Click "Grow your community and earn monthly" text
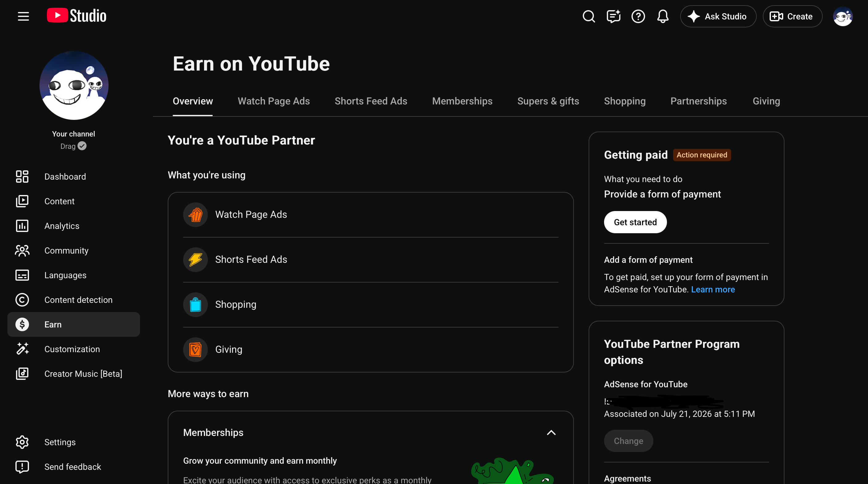Screen dimensions: 868x484 [x=260, y=461]
